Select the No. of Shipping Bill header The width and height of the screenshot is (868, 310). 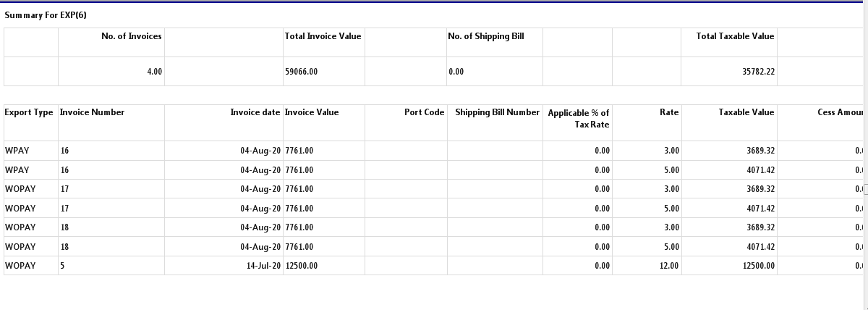point(485,36)
